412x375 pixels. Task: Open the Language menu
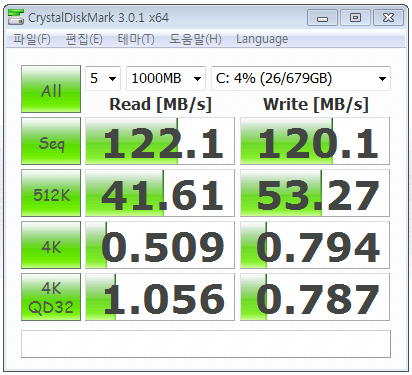[x=262, y=39]
